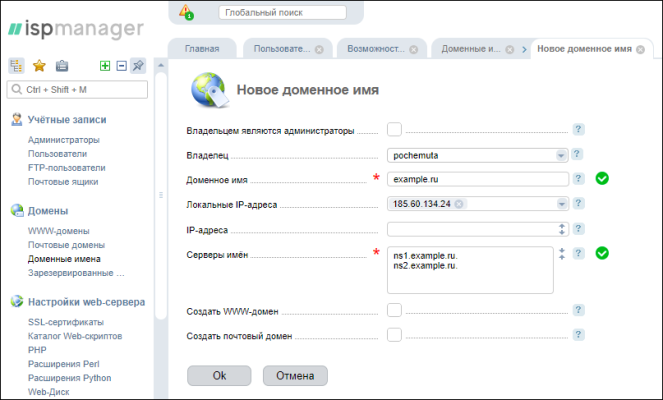Screen dimensions: 663x400
Task: Open FTP-пользователи in the sidebar
Action: click(x=67, y=167)
